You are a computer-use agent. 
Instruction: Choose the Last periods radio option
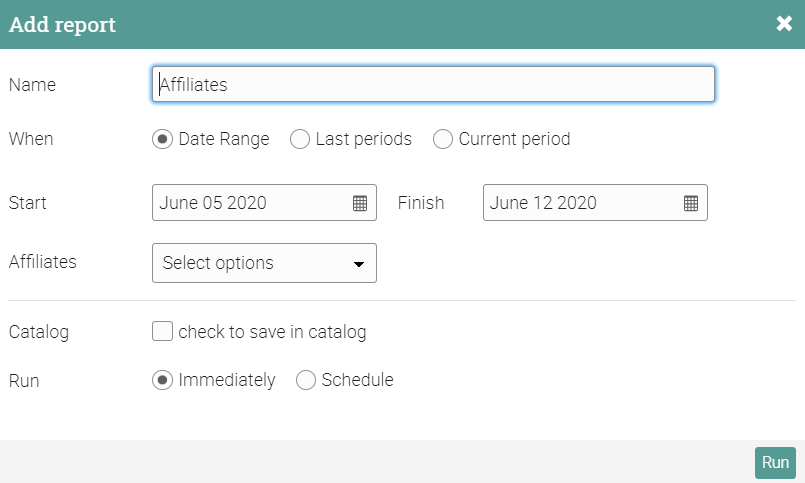[300, 139]
